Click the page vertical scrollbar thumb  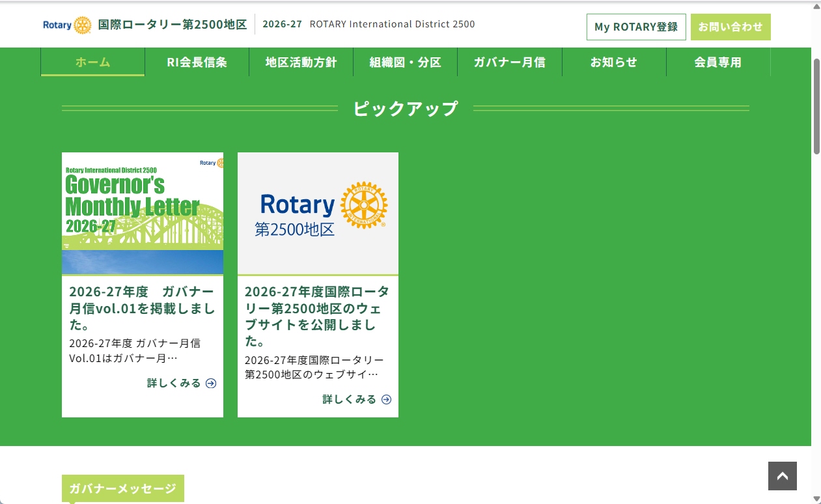(816, 106)
